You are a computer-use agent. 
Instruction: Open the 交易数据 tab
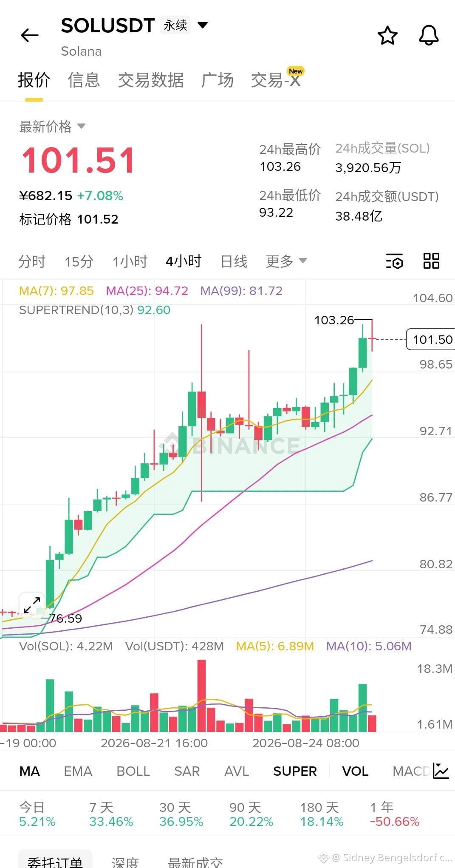point(151,80)
